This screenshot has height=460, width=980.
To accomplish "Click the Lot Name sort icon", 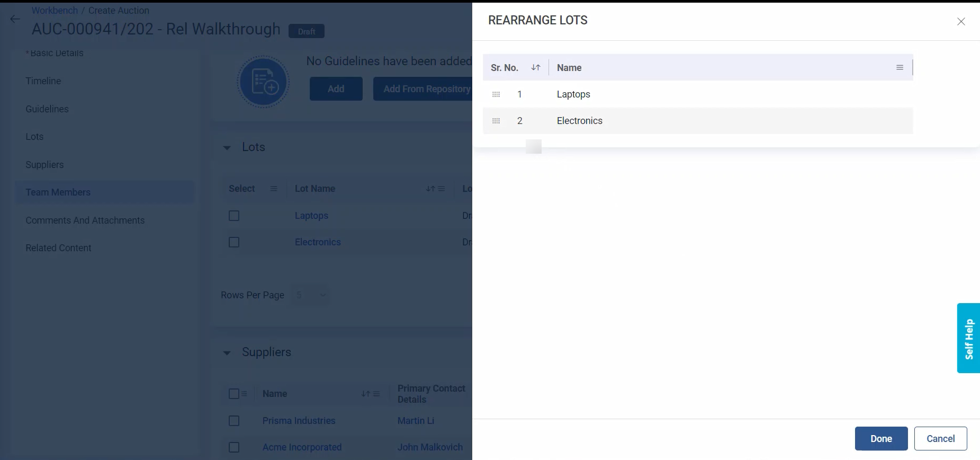I will pyautogui.click(x=430, y=189).
